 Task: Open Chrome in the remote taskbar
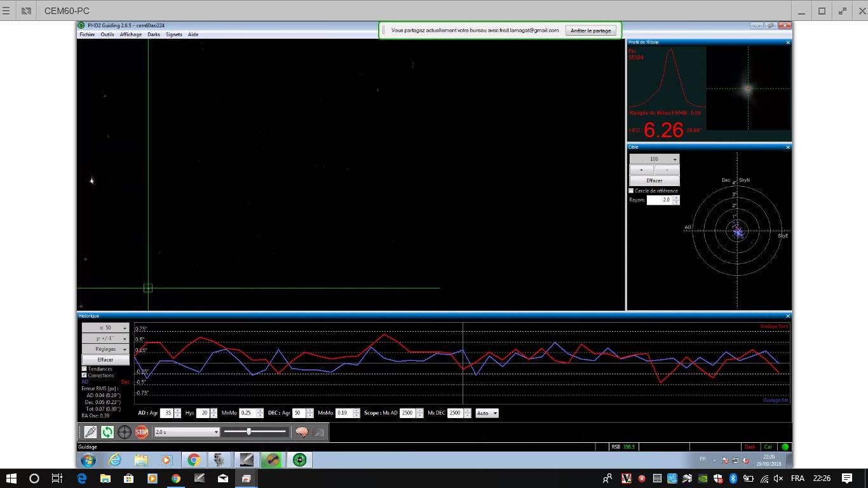pyautogui.click(x=194, y=459)
